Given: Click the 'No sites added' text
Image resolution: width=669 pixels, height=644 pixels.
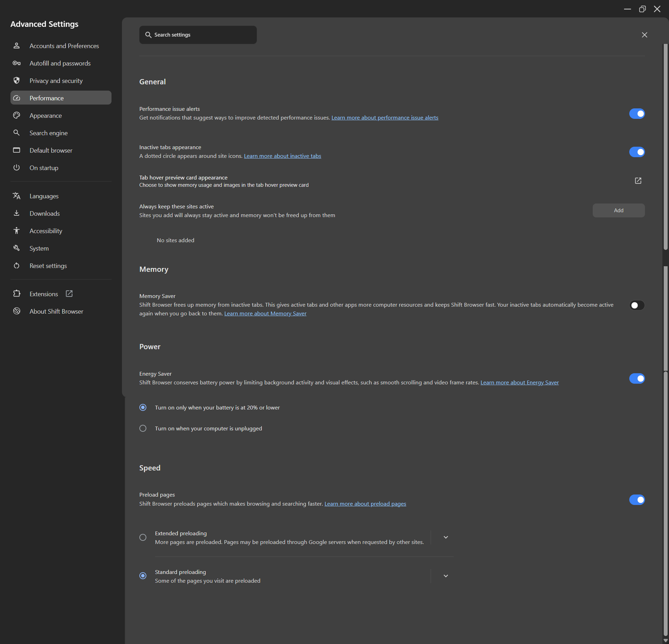Looking at the screenshot, I should pos(175,240).
